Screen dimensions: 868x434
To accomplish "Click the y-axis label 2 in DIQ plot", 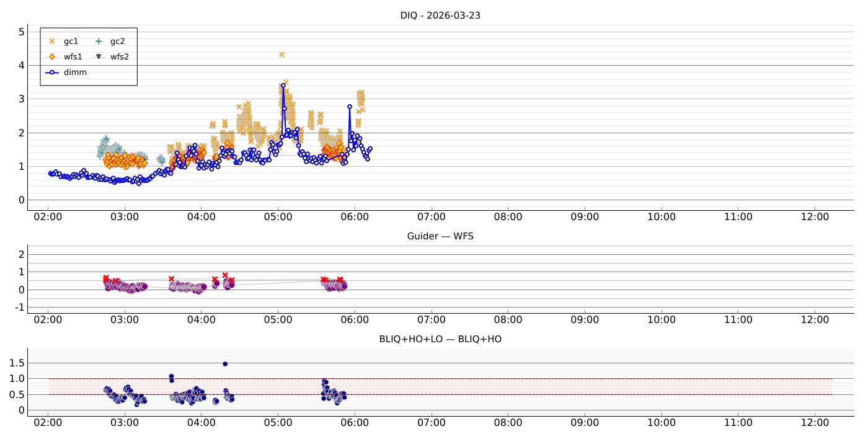I will pyautogui.click(x=21, y=133).
